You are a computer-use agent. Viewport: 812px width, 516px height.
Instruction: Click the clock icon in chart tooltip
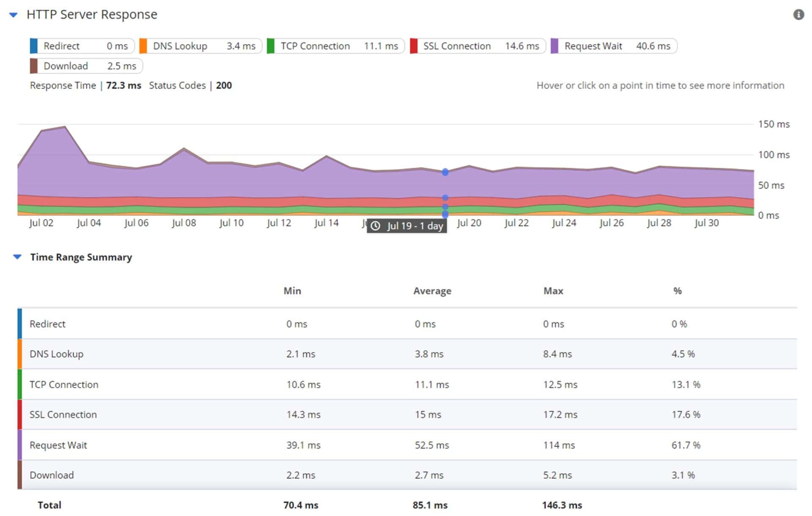tap(375, 226)
